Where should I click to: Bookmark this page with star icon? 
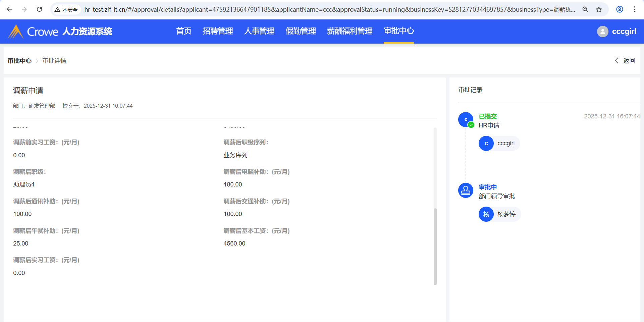pos(599,9)
